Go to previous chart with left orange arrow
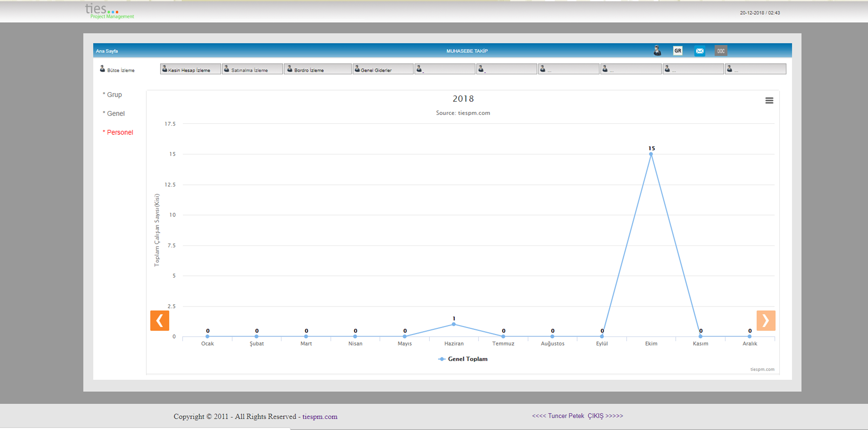Viewport: 868px width, 430px height. [x=160, y=320]
